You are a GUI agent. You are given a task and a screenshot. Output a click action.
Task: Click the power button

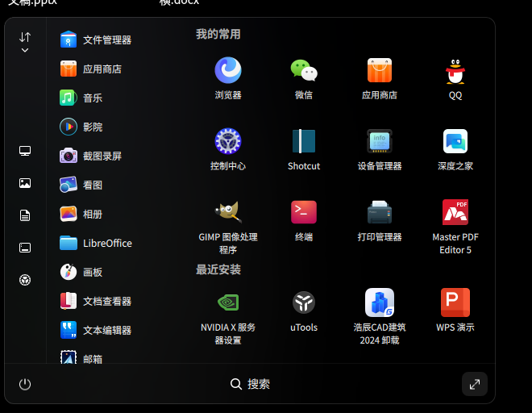click(25, 384)
